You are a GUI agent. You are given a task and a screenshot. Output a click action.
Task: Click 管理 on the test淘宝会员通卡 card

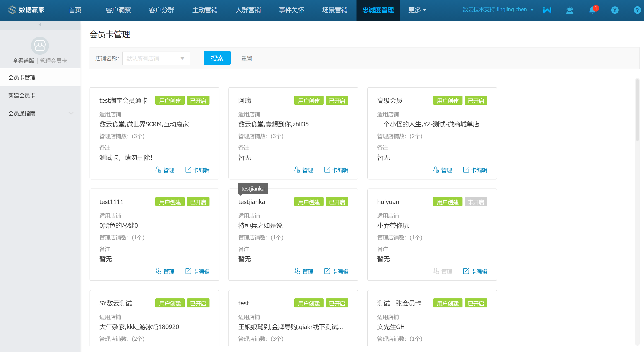click(x=165, y=170)
